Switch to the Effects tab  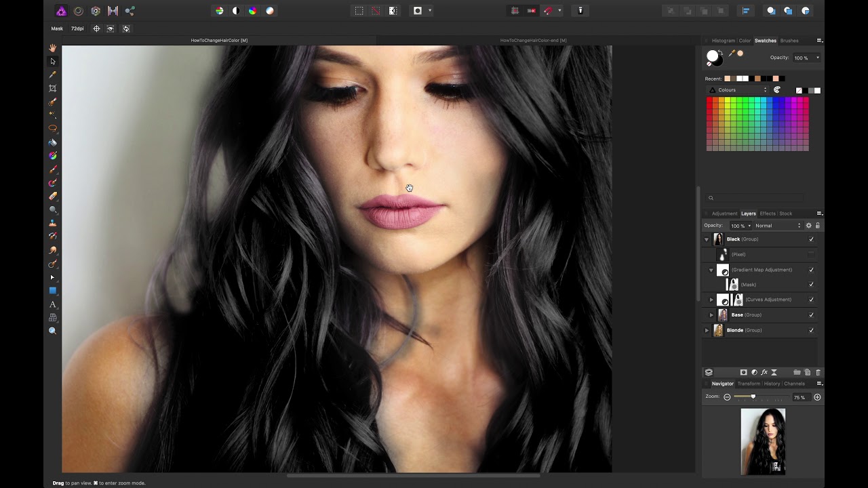pos(768,213)
